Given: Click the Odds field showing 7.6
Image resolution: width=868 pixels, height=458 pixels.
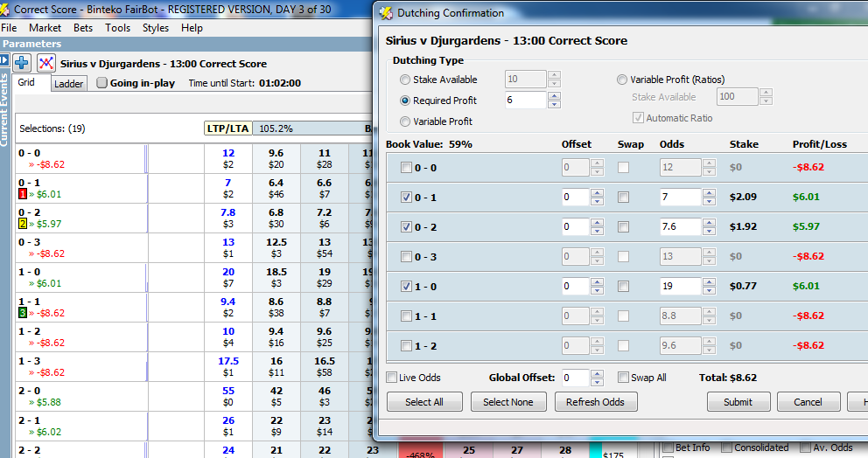Looking at the screenshot, I should coord(681,226).
